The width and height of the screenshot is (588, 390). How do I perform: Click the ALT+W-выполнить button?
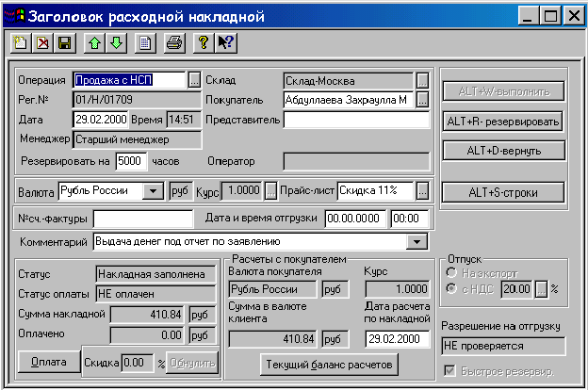coord(503,91)
